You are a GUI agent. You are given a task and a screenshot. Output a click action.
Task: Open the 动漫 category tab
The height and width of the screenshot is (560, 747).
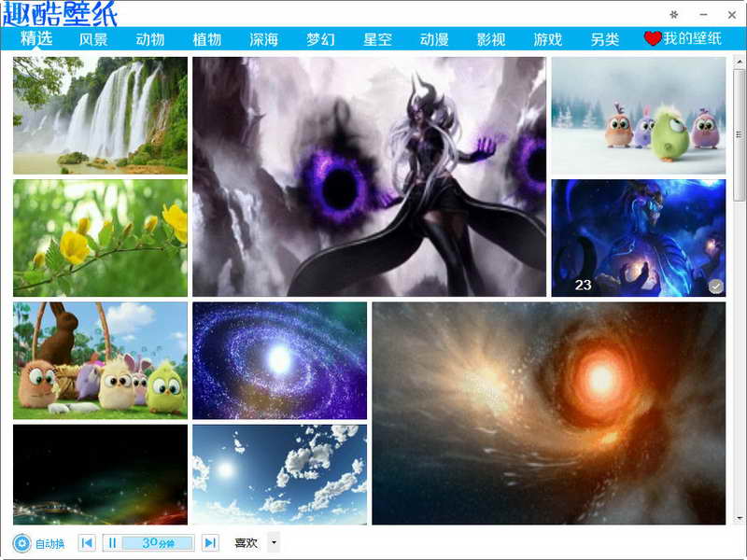click(x=434, y=39)
